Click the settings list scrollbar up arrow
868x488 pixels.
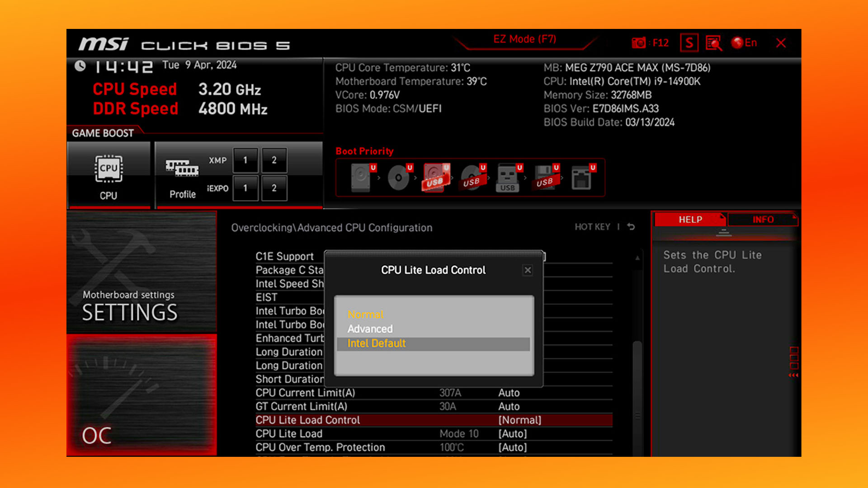(637, 258)
